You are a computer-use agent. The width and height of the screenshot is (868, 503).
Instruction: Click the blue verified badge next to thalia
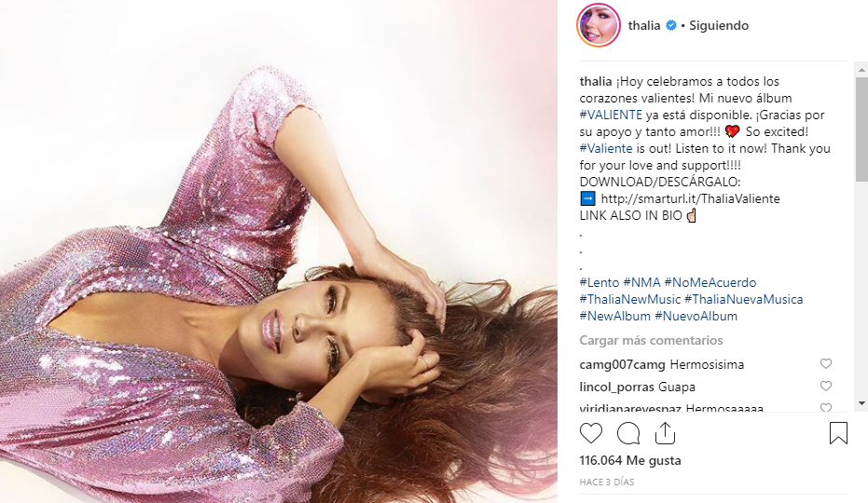click(671, 25)
